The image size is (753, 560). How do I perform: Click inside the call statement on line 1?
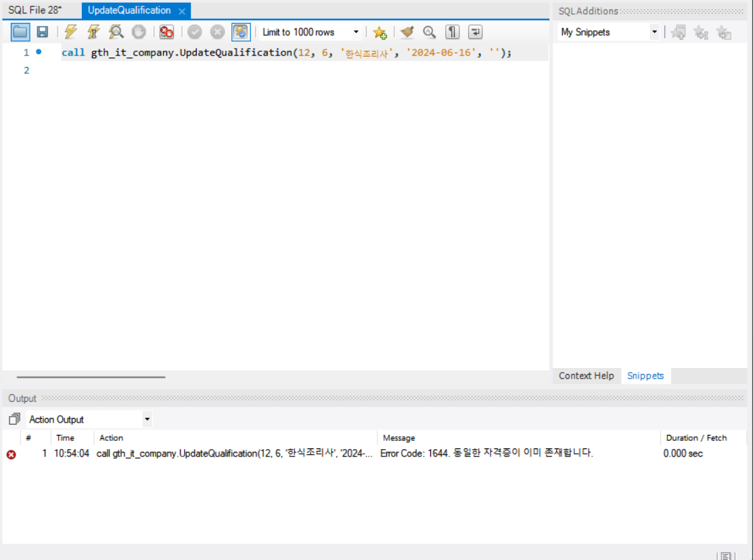[286, 52]
